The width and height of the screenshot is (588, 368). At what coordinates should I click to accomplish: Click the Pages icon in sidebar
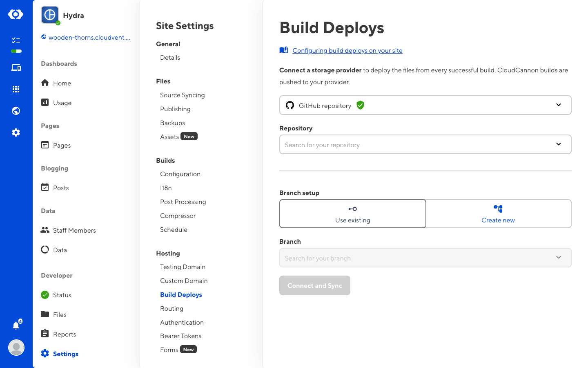coord(45,145)
